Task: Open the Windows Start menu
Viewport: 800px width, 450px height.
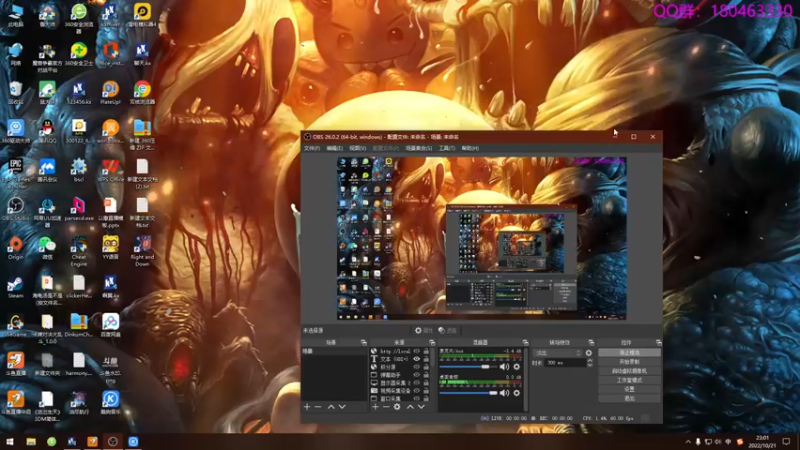Action: tap(10, 442)
